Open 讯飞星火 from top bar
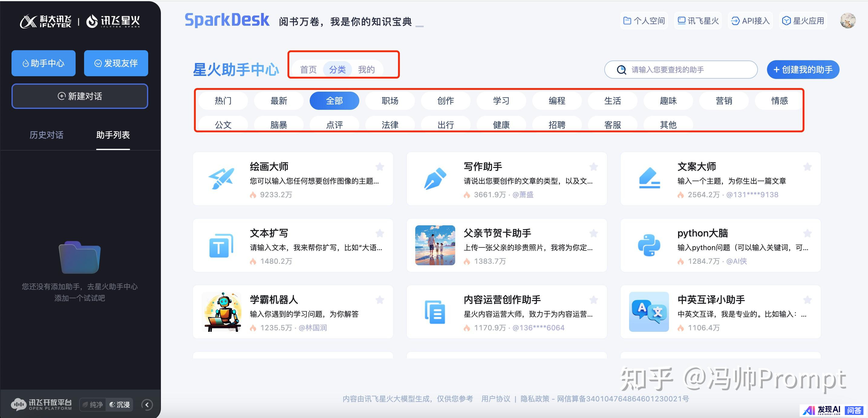Viewport: 868px width, 418px height. click(x=698, y=21)
